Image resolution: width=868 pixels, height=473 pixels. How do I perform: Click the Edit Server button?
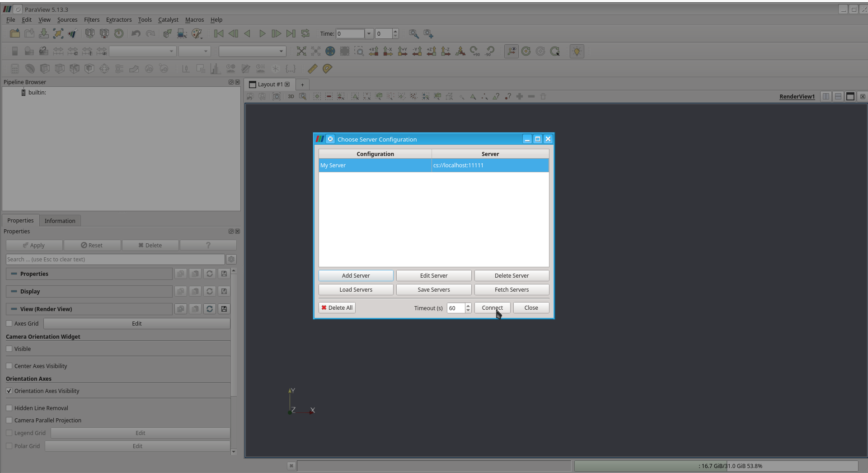(x=434, y=275)
